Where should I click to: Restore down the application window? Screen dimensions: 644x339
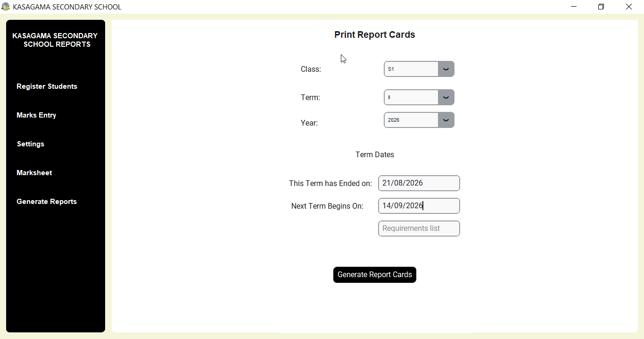click(x=601, y=7)
